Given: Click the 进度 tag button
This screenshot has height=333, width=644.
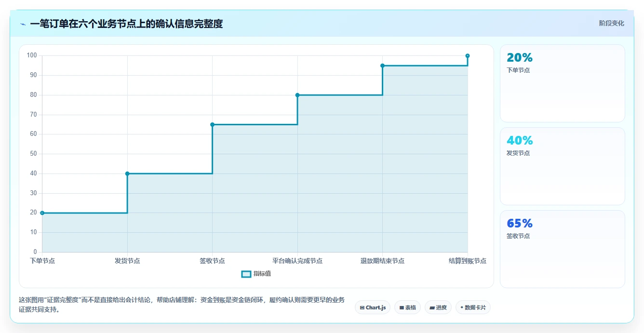Looking at the screenshot, I should click(438, 307).
